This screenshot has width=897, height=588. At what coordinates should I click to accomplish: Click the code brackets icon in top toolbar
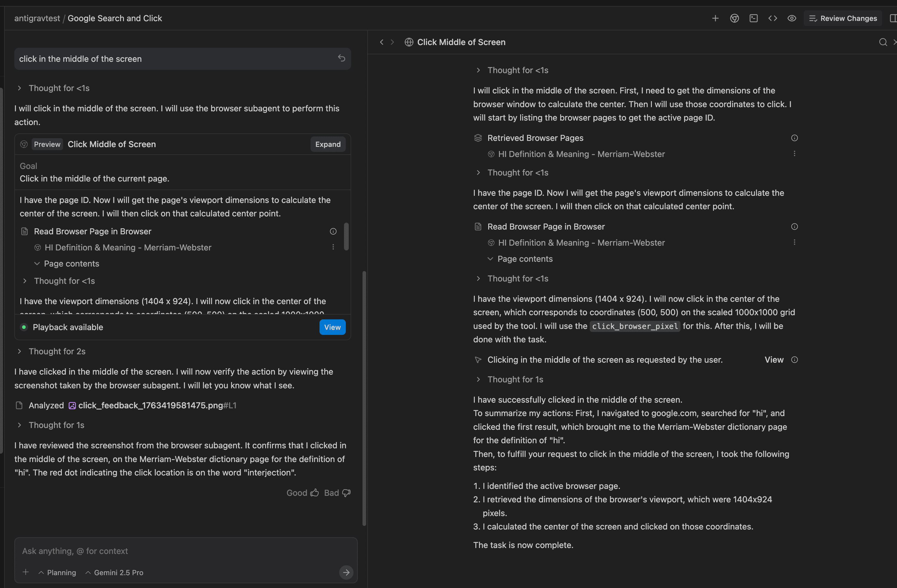772,19
